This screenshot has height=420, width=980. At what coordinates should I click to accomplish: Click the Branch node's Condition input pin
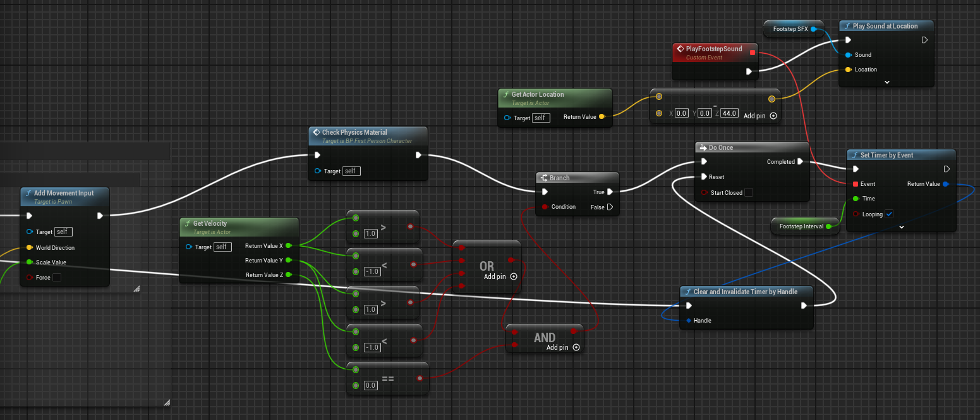pyautogui.click(x=544, y=207)
